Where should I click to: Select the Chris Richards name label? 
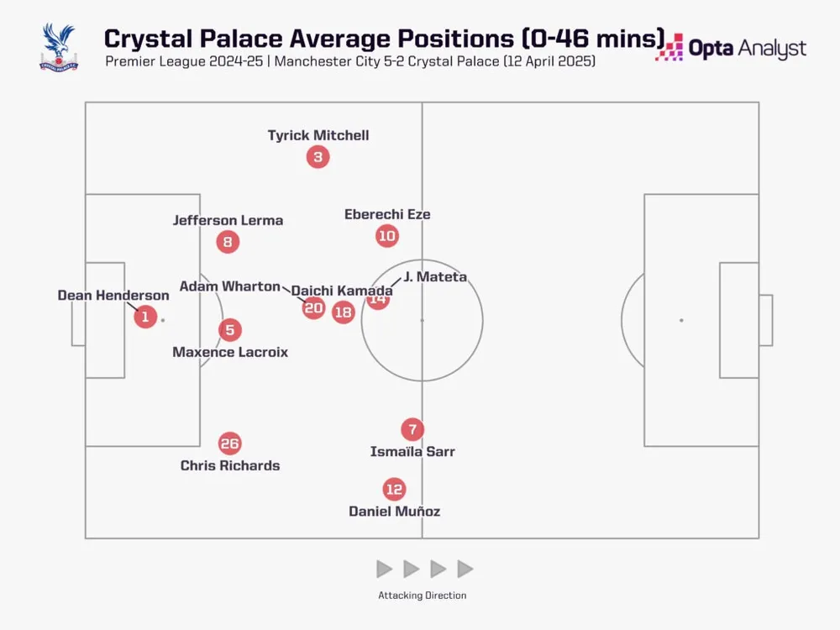point(230,465)
